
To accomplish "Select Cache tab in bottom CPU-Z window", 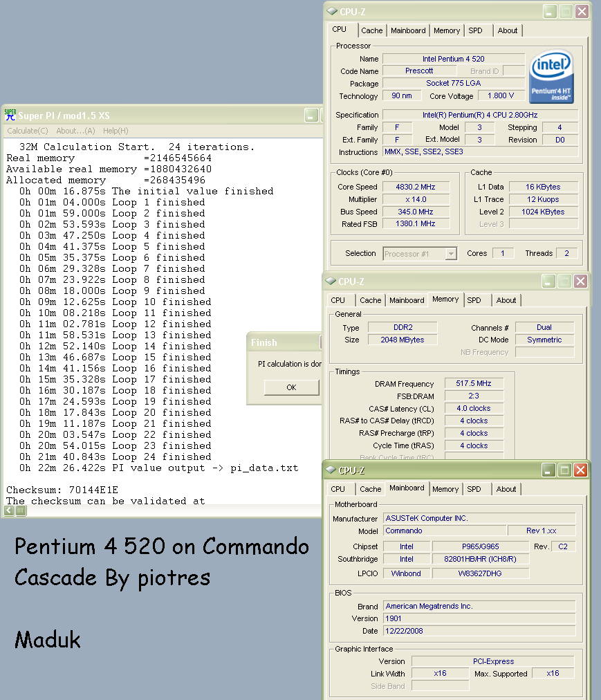I will click(x=371, y=489).
